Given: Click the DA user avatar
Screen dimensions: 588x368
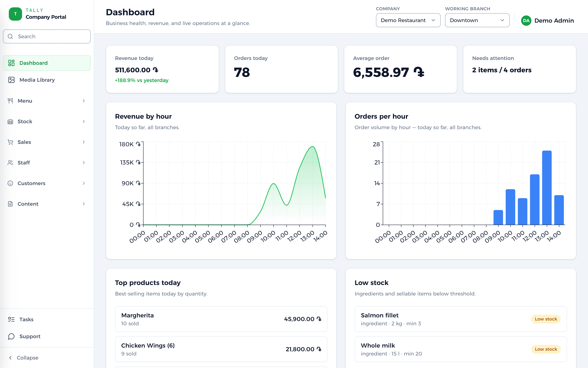Looking at the screenshot, I should click(526, 21).
